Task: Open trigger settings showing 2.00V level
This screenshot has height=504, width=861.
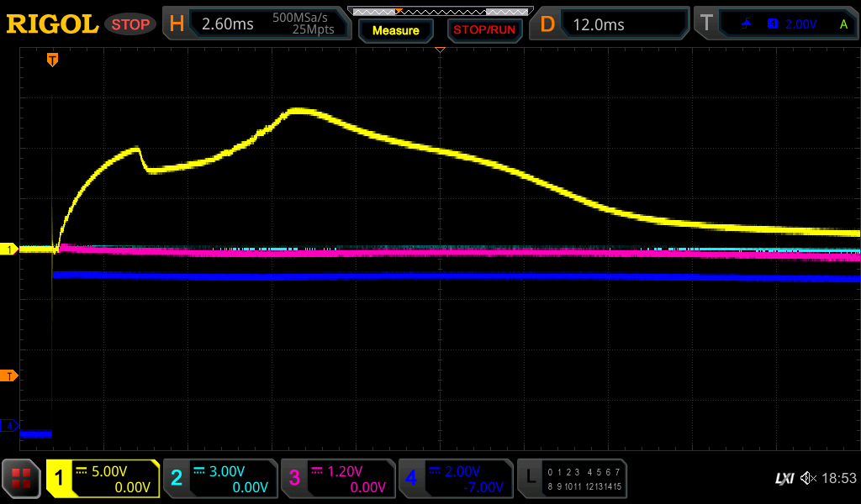Action: click(778, 24)
